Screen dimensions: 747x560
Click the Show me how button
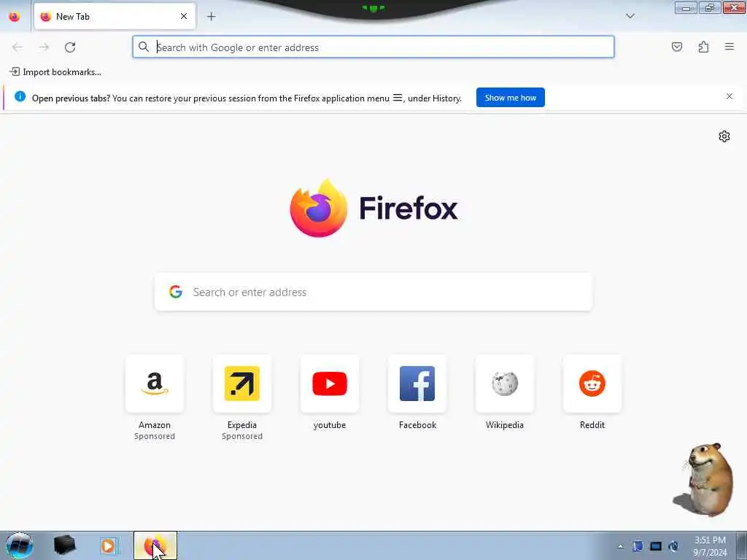click(x=510, y=98)
